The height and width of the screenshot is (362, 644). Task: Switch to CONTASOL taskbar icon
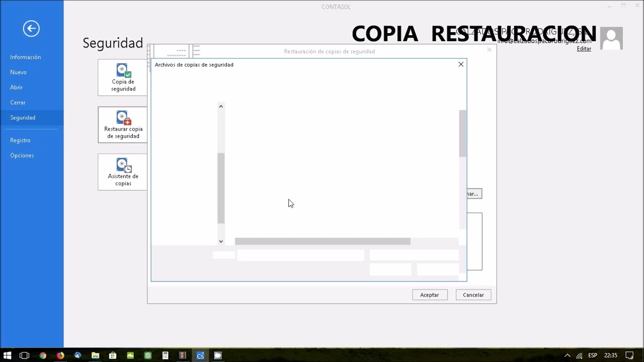(x=200, y=355)
